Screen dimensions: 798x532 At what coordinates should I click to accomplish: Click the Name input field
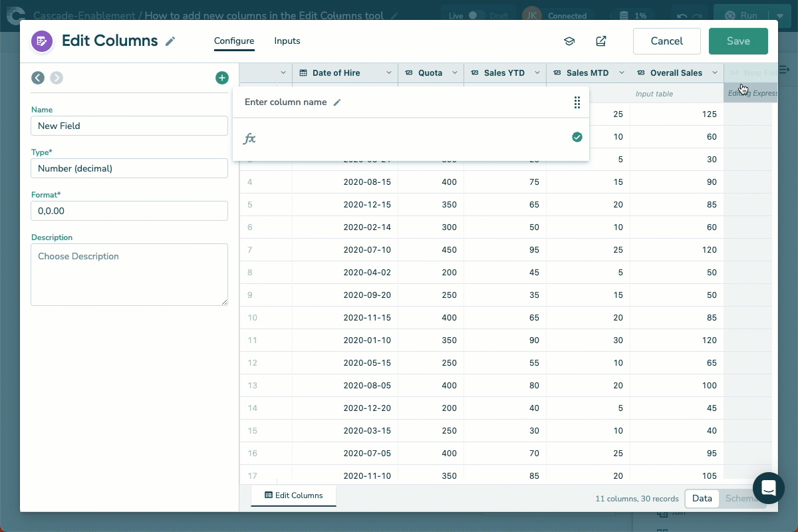[129, 126]
